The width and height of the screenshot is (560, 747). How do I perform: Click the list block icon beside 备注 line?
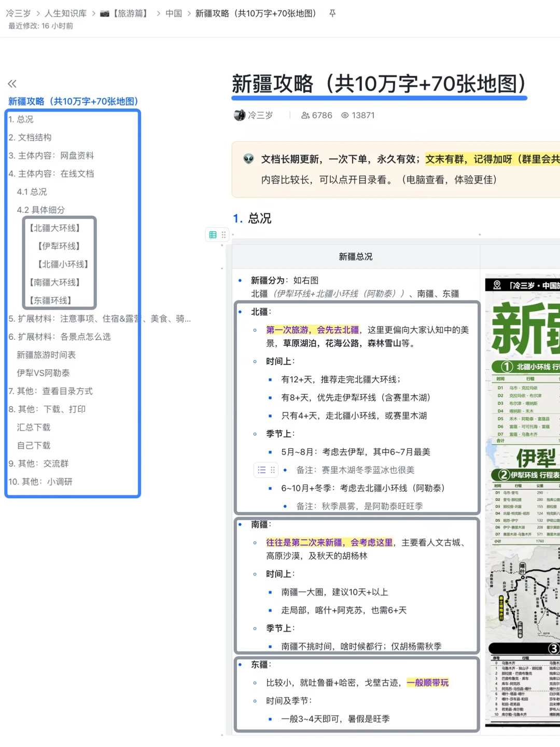pos(262,470)
